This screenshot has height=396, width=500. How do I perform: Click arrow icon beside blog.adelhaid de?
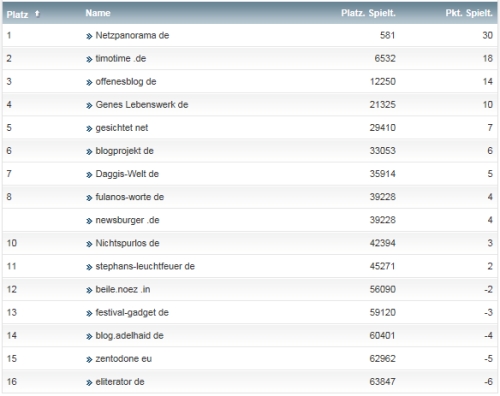(x=89, y=336)
